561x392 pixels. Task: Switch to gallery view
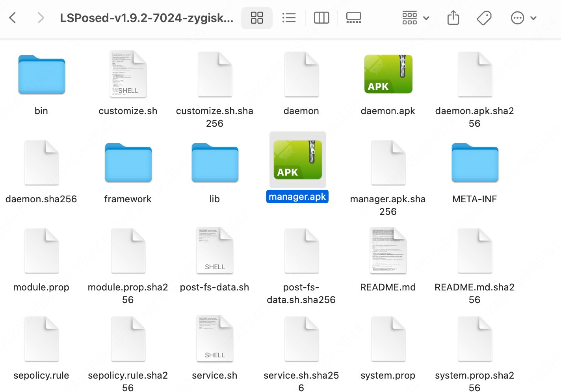click(x=353, y=18)
